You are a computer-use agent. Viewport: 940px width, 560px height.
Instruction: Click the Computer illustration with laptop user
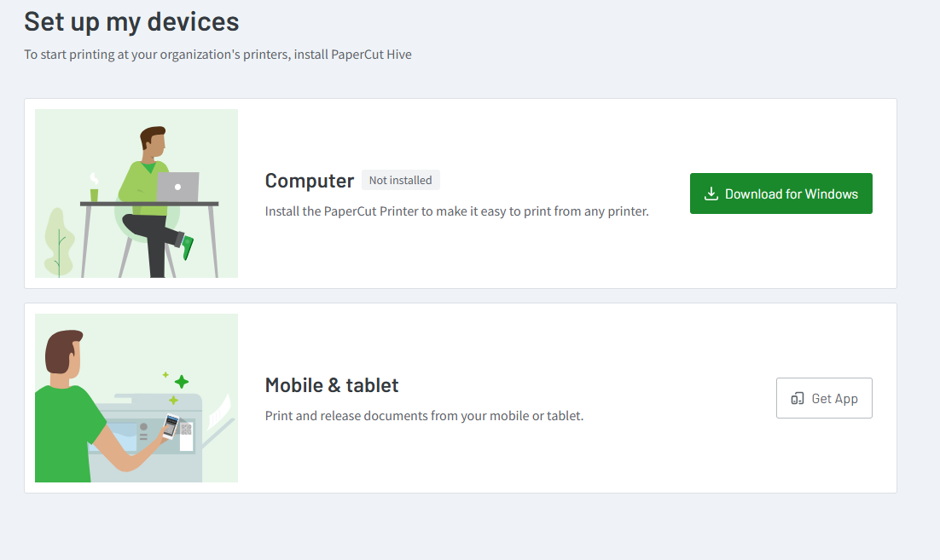click(136, 193)
